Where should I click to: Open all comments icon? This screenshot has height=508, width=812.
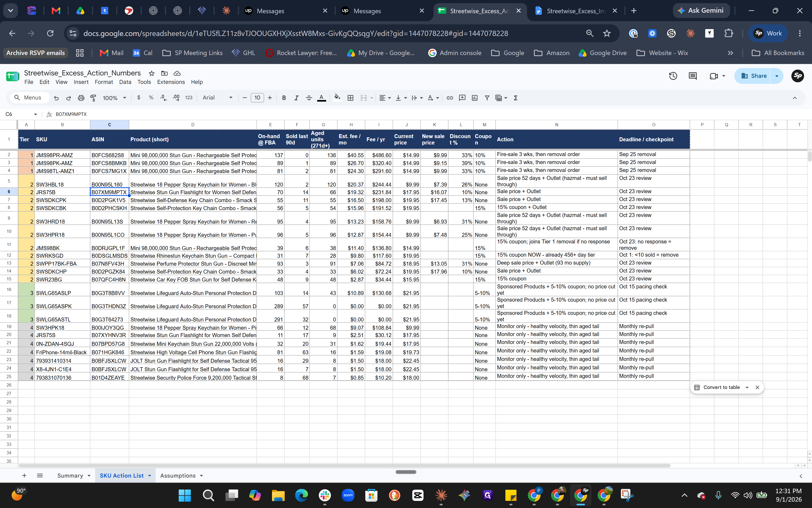693,76
